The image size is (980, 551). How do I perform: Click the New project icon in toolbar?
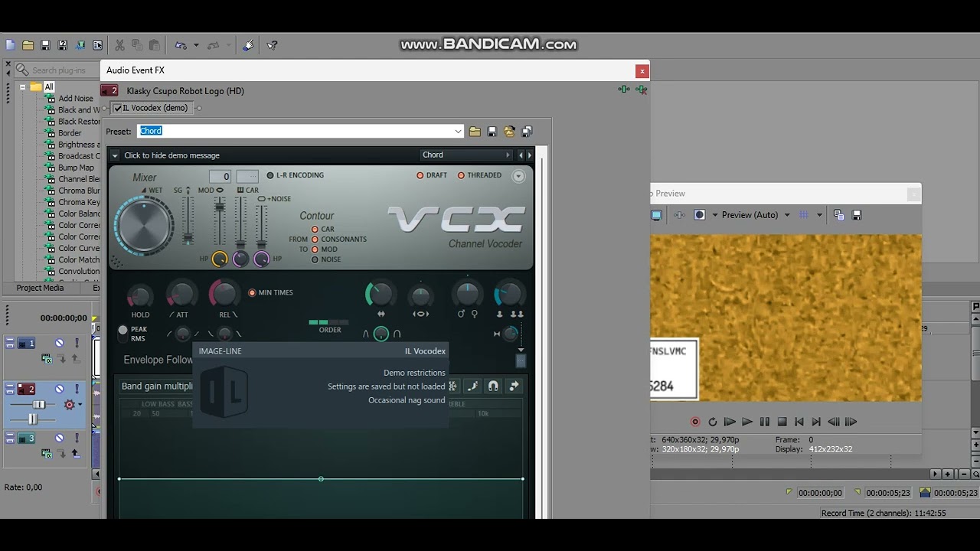(10, 45)
